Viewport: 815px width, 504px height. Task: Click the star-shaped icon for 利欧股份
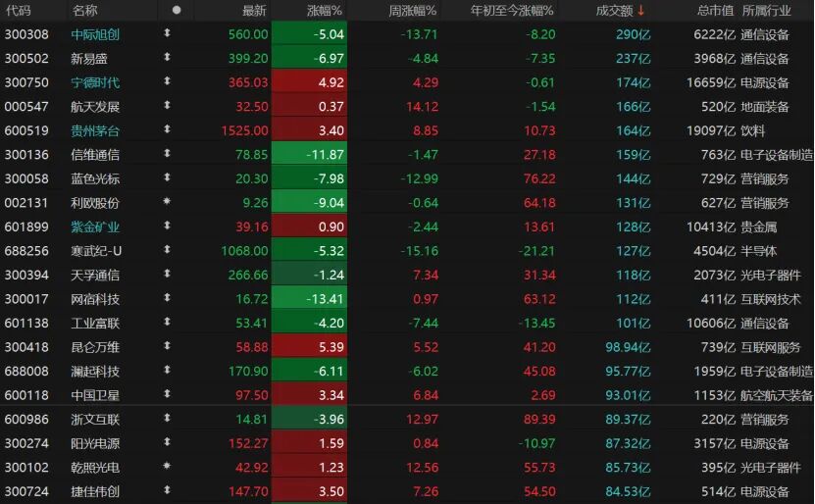click(x=166, y=203)
